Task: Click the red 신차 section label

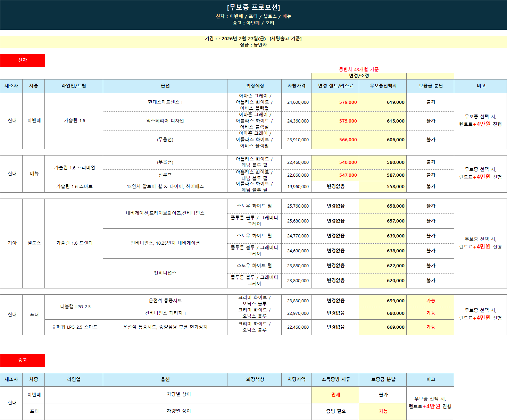Action: tap(23, 60)
